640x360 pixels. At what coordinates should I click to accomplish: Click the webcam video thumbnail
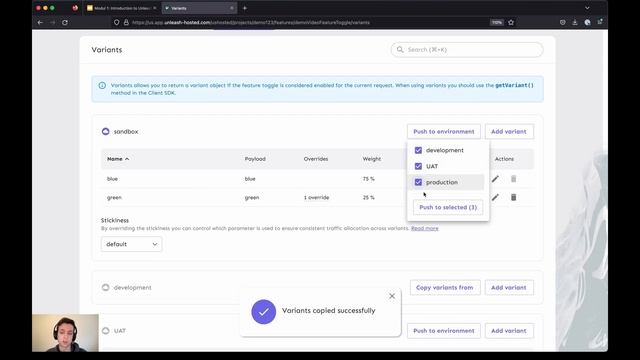click(65, 333)
